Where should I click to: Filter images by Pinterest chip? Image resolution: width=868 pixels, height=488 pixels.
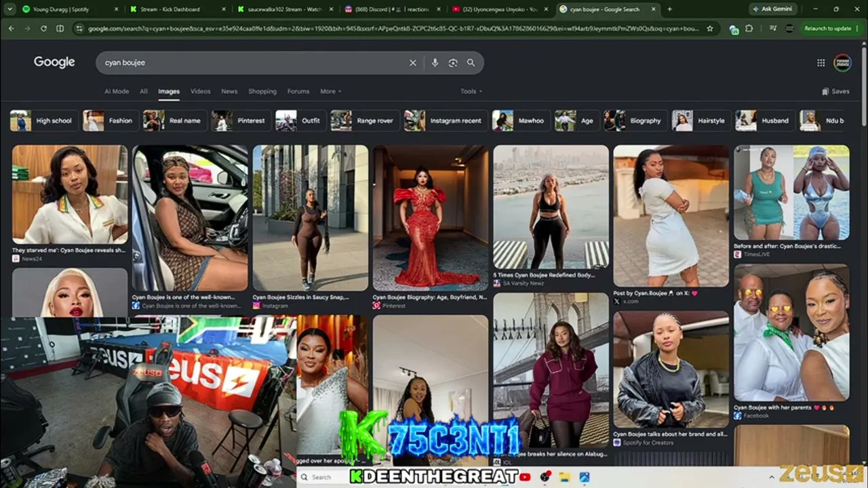pyautogui.click(x=241, y=121)
